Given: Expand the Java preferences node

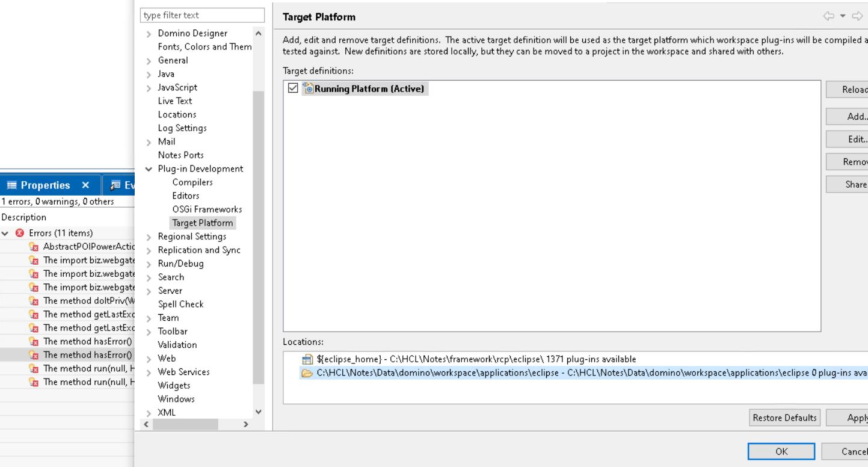Looking at the screenshot, I should 149,74.
